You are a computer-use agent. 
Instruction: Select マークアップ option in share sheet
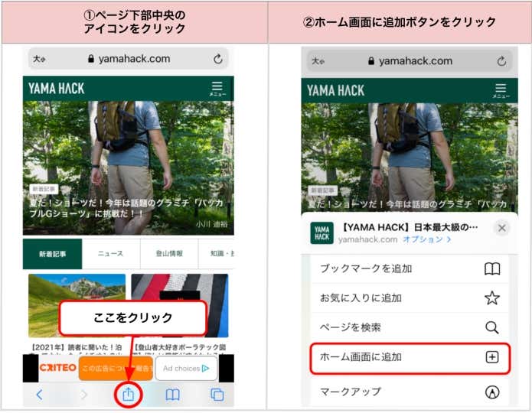pyautogui.click(x=410, y=392)
